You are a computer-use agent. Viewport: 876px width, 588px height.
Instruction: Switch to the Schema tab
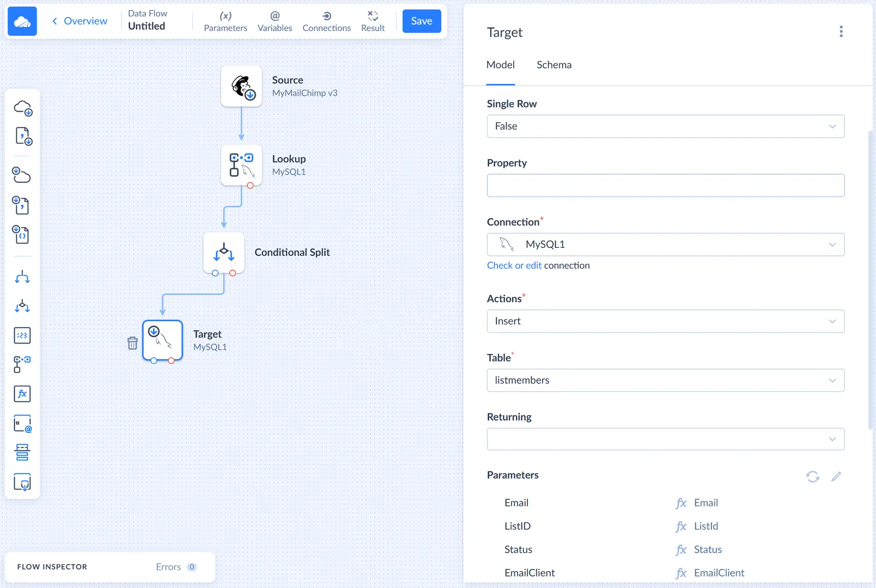tap(554, 65)
